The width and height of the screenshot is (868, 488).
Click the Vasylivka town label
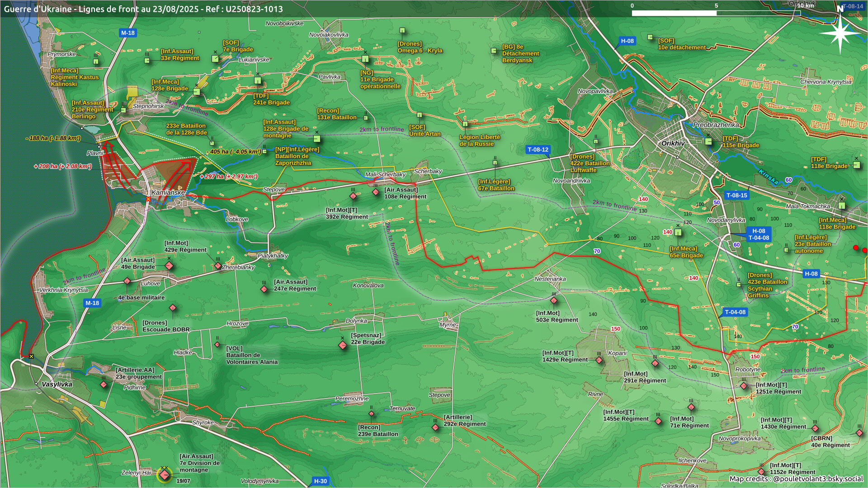pyautogui.click(x=57, y=385)
